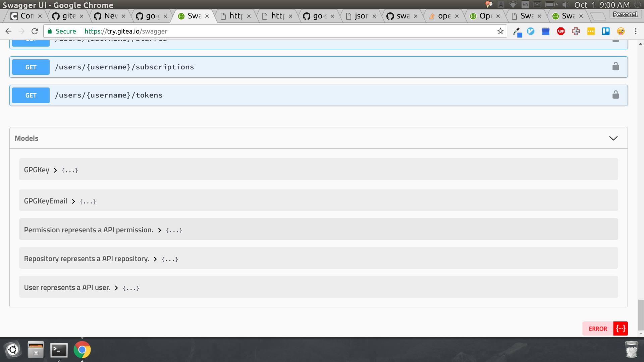Open the session power menu icon

638,5
